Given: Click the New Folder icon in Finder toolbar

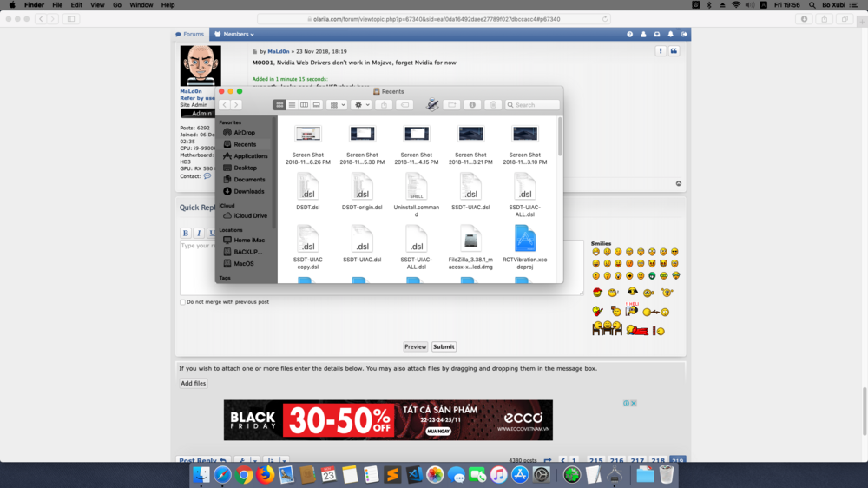Looking at the screenshot, I should [x=451, y=105].
